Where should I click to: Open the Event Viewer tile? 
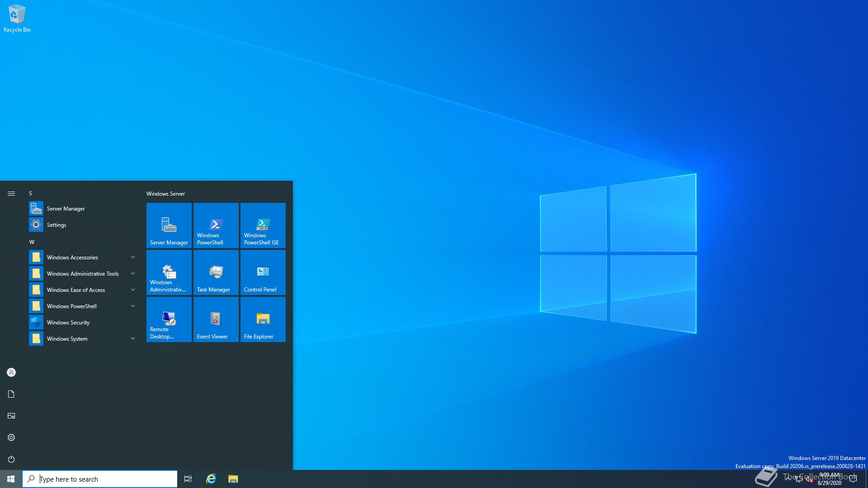[216, 319]
